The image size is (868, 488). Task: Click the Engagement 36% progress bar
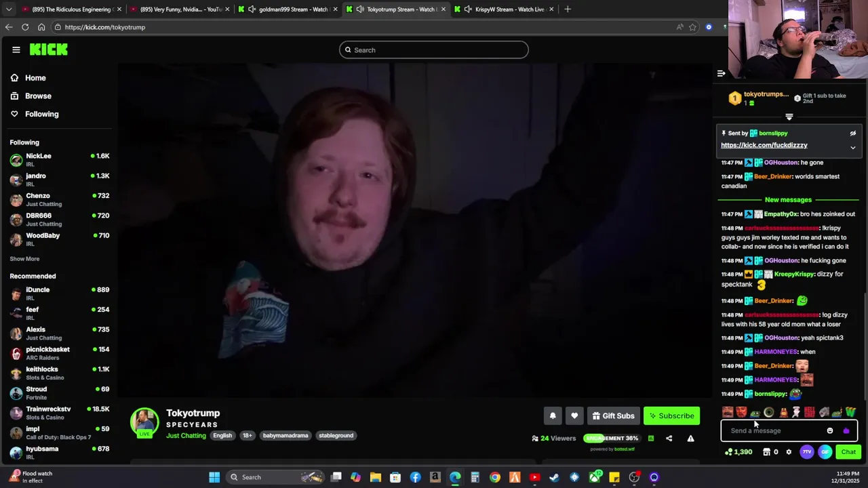coord(611,439)
